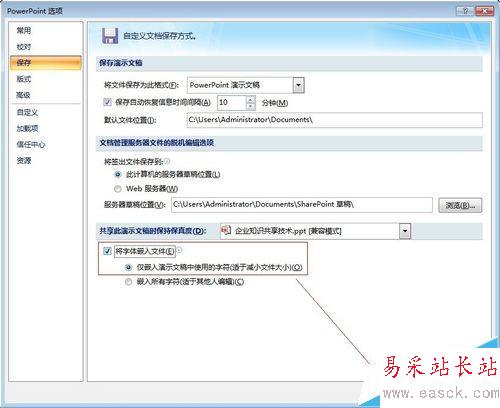Click the server drafts location path field
This screenshot has height=408, width=500.
(302, 204)
